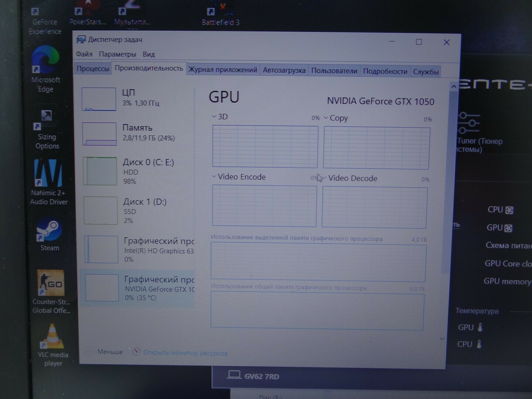Click the GPU fan icon in background window
Image resolution: width=532 pixels, height=399 pixels.
508,228
